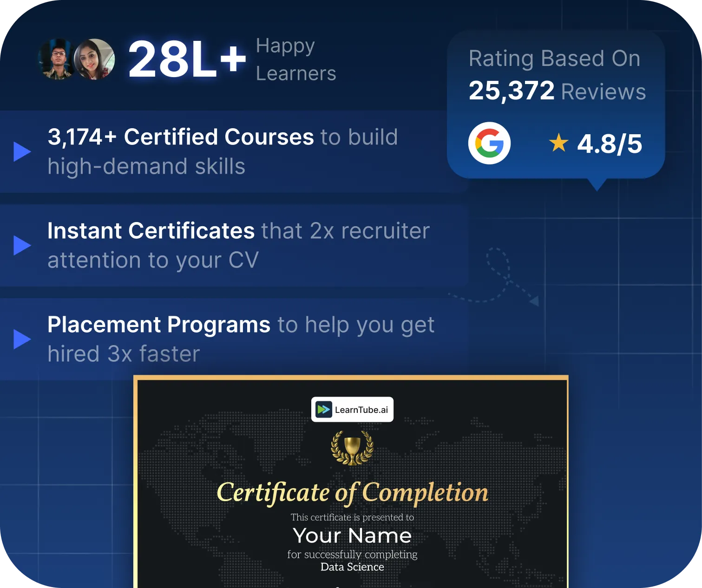The width and height of the screenshot is (702, 588).
Task: Select the male learner avatar with glasses
Action: pyautogui.click(x=57, y=59)
